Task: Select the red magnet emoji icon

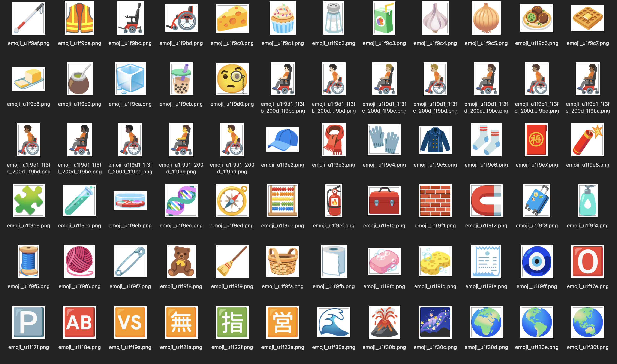Action: (486, 201)
